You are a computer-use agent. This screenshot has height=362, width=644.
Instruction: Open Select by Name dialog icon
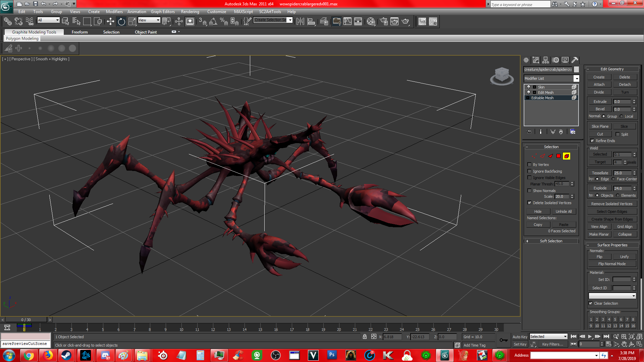click(76, 21)
